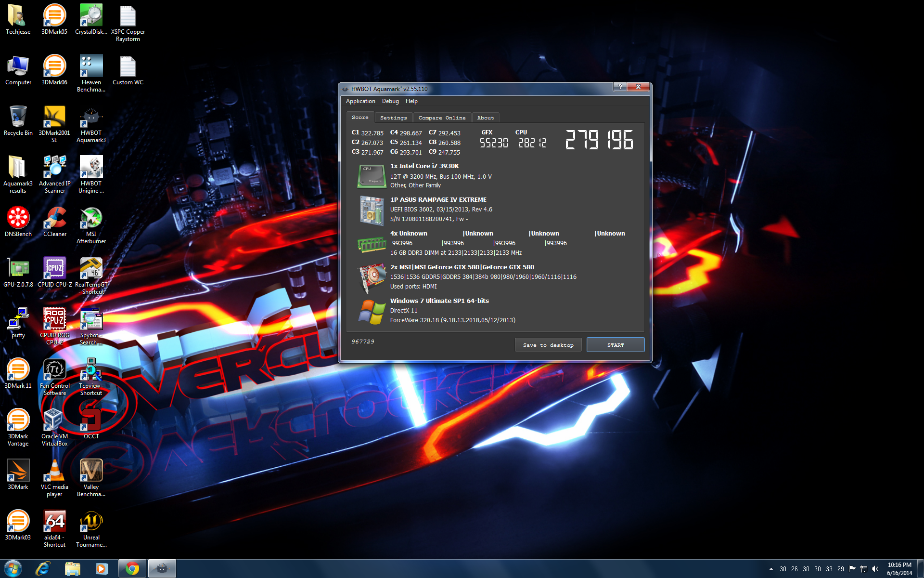Launch MSI Afterburner shortcut
This screenshot has width=924, height=578.
tap(91, 225)
